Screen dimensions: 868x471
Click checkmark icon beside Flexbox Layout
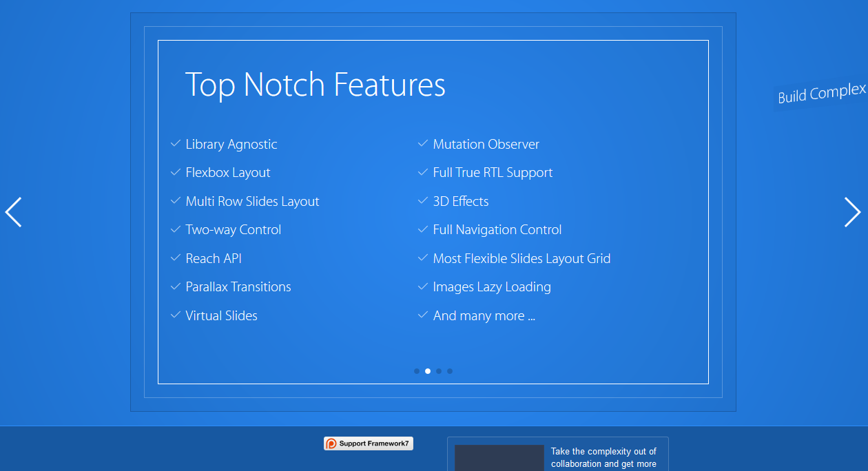(176, 171)
